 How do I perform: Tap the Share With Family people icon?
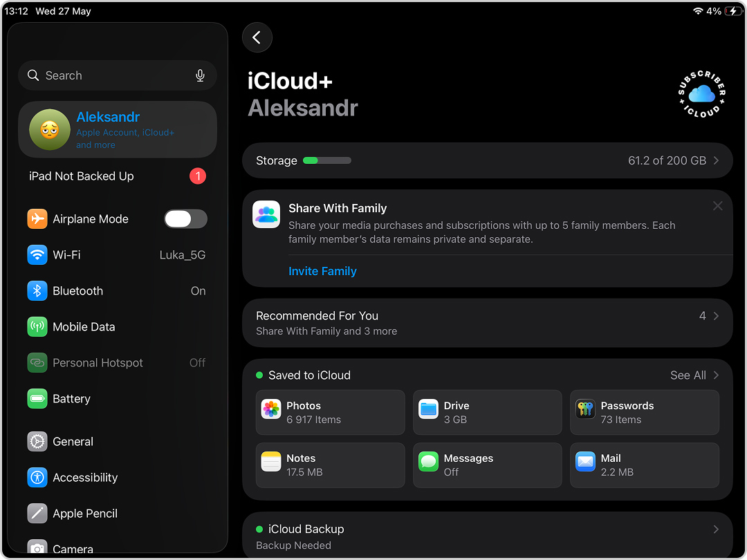266,214
